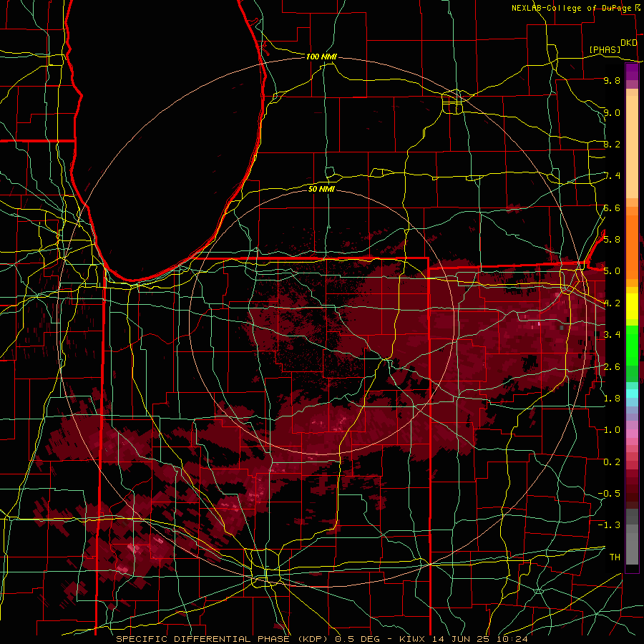Click the 0.2 value on color scale
644x644 pixels.
(x=612, y=462)
